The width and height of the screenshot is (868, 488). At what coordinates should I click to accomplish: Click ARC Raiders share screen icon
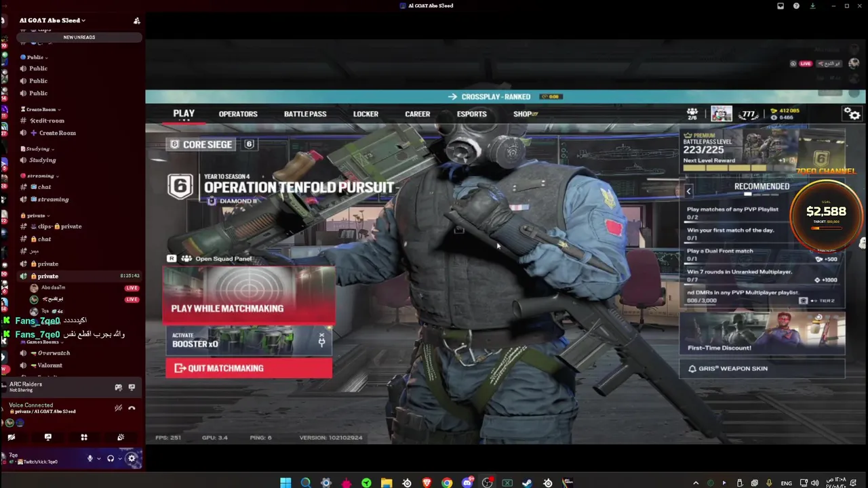[x=132, y=387]
